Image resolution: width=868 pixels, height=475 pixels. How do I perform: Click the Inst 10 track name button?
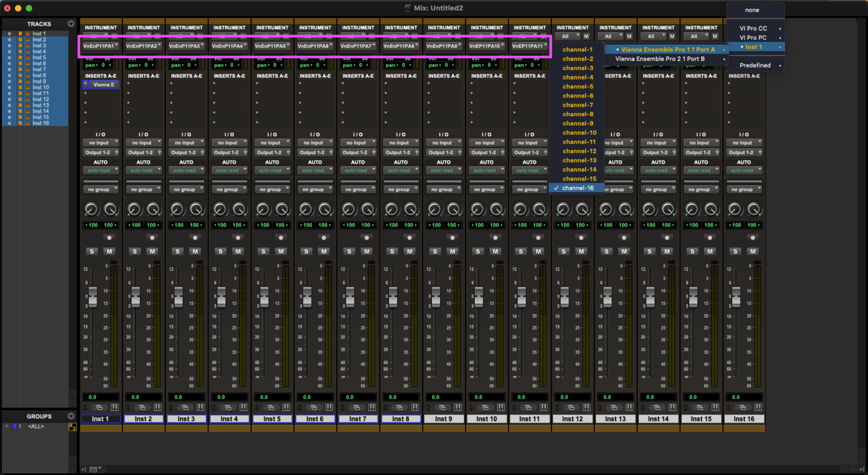pyautogui.click(x=487, y=419)
